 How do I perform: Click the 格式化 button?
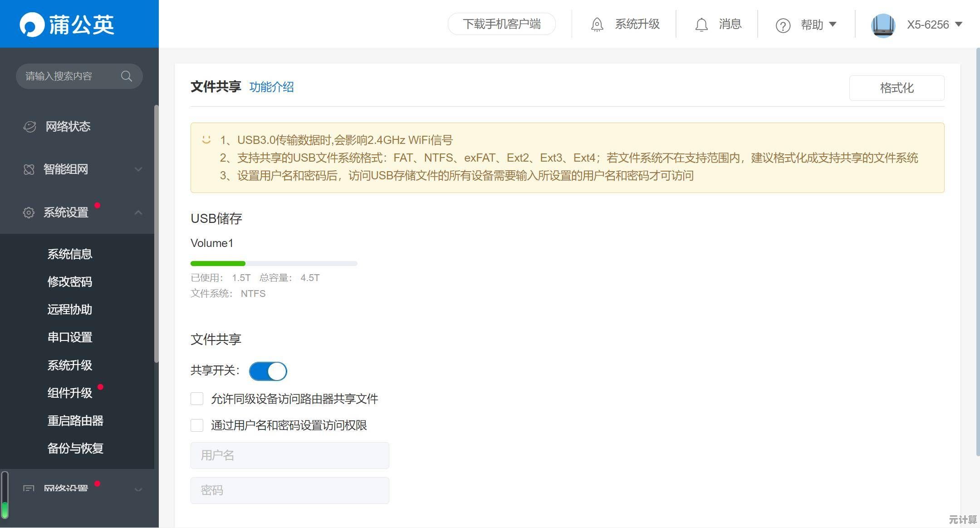[897, 88]
